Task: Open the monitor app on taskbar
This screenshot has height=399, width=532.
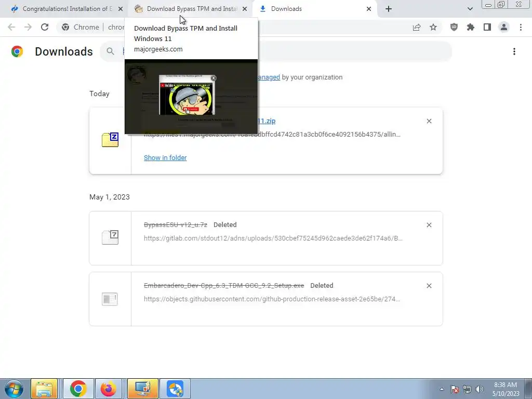Action: point(142,389)
